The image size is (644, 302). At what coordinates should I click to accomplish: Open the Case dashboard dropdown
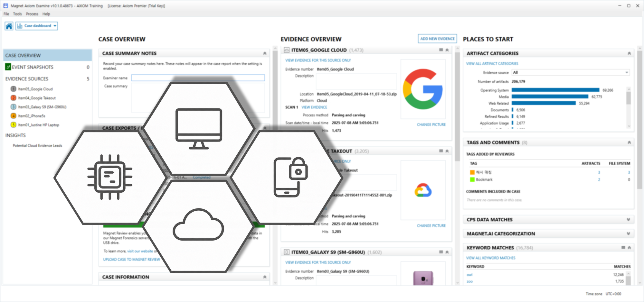pyautogui.click(x=37, y=26)
